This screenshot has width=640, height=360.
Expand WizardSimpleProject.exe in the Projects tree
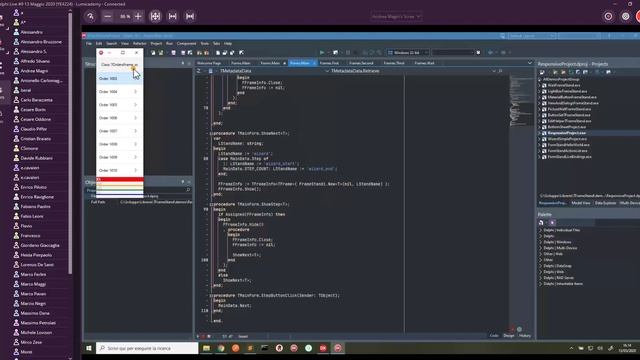(x=539, y=139)
